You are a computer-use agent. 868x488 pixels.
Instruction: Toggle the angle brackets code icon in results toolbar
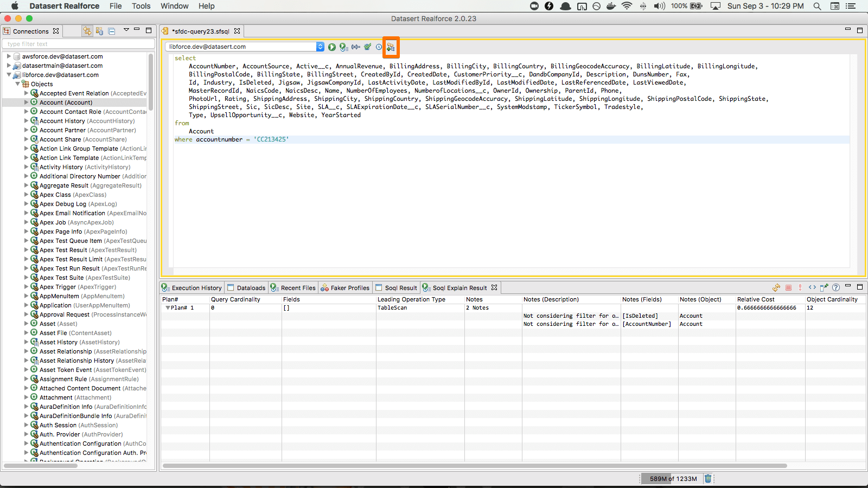tap(812, 288)
